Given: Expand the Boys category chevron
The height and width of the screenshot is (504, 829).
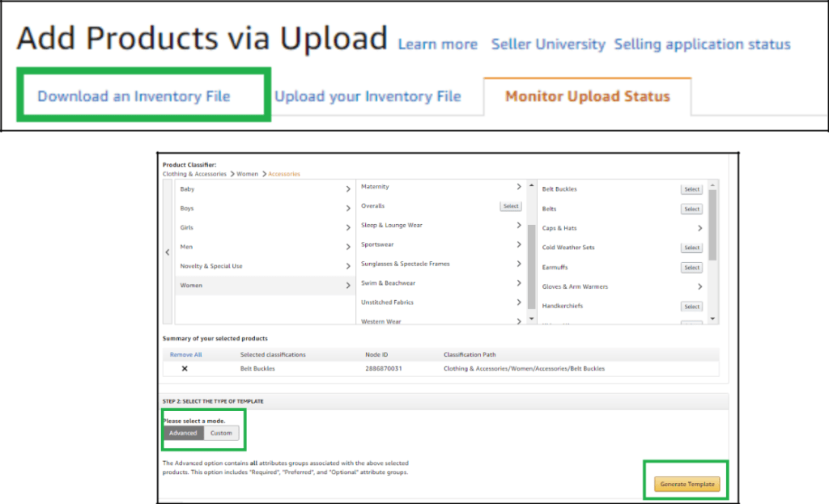Looking at the screenshot, I should [x=348, y=209].
